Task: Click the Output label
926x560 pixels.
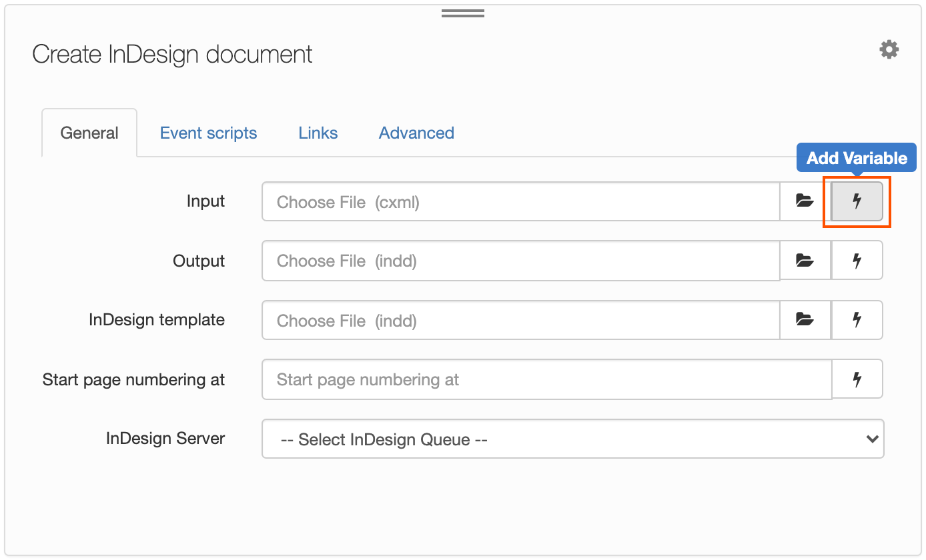Action: point(199,261)
